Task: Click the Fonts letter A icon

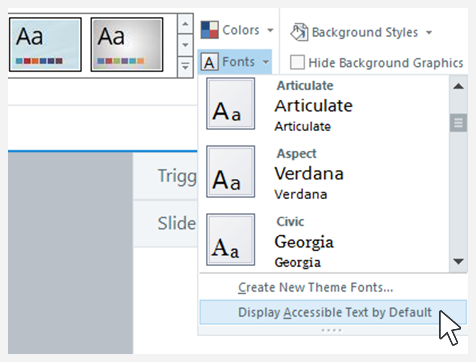Action: tap(209, 62)
